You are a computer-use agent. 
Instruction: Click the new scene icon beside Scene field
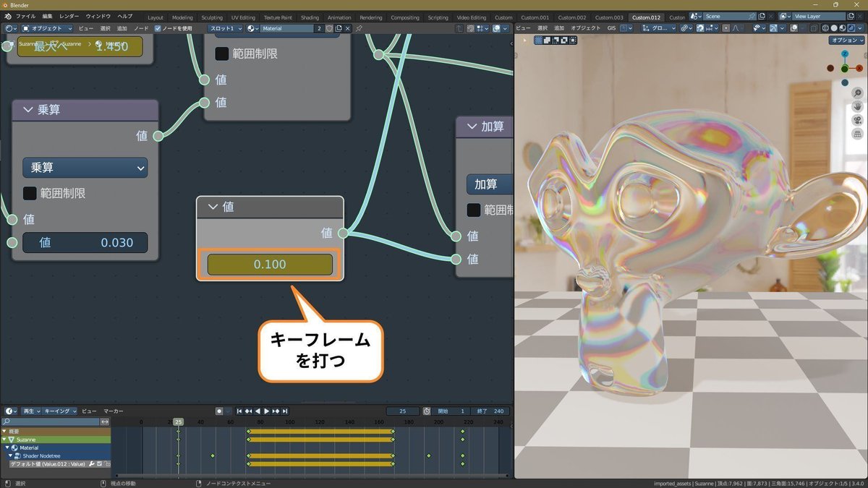(762, 16)
